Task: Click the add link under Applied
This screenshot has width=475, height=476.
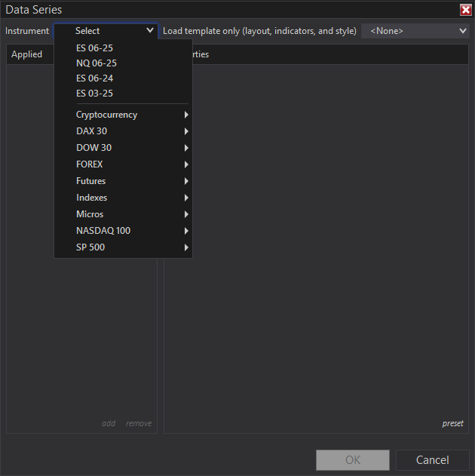Action: tap(109, 423)
